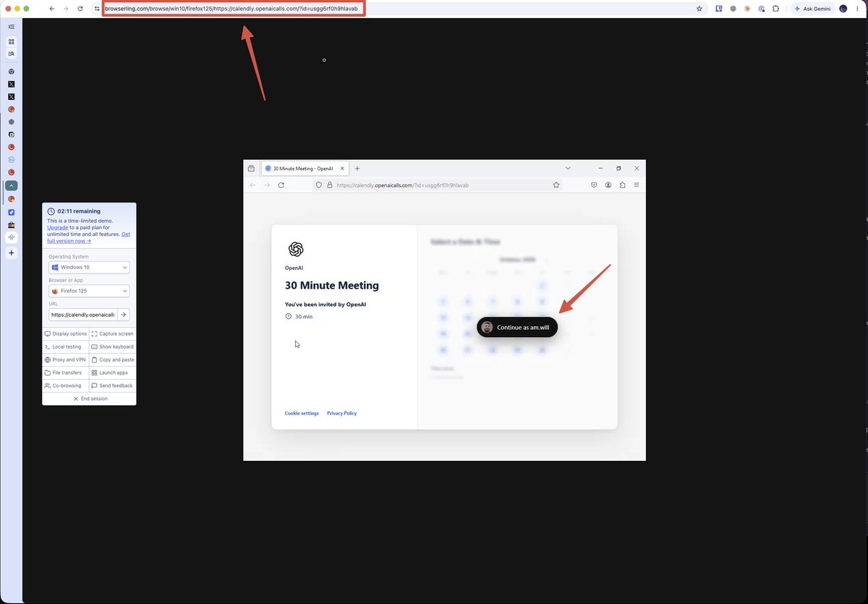Open Co-browsing option

click(x=65, y=386)
